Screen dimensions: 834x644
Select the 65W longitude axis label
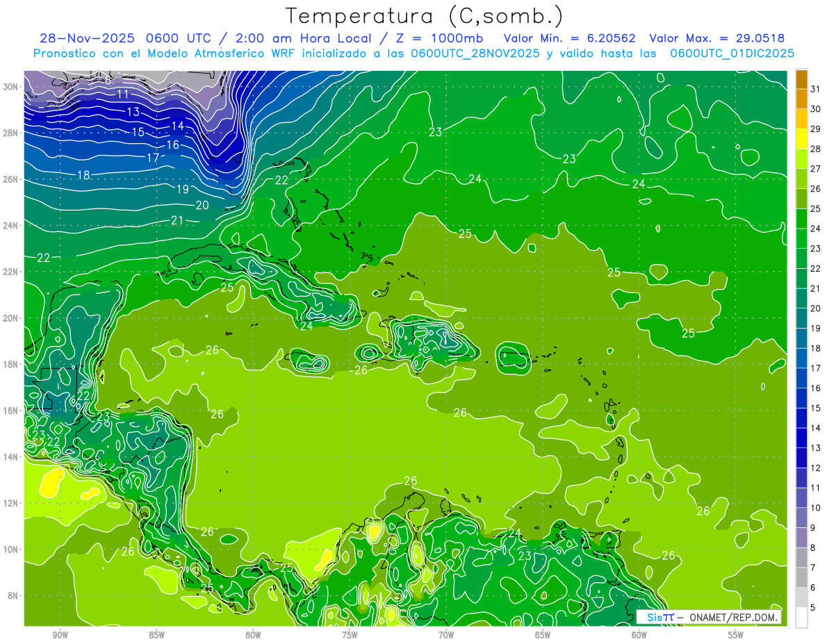[x=543, y=635]
